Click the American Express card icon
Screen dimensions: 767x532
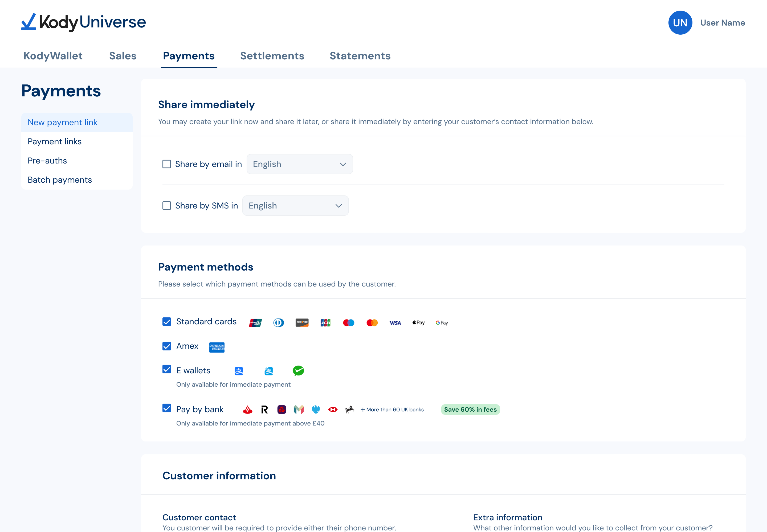217,347
